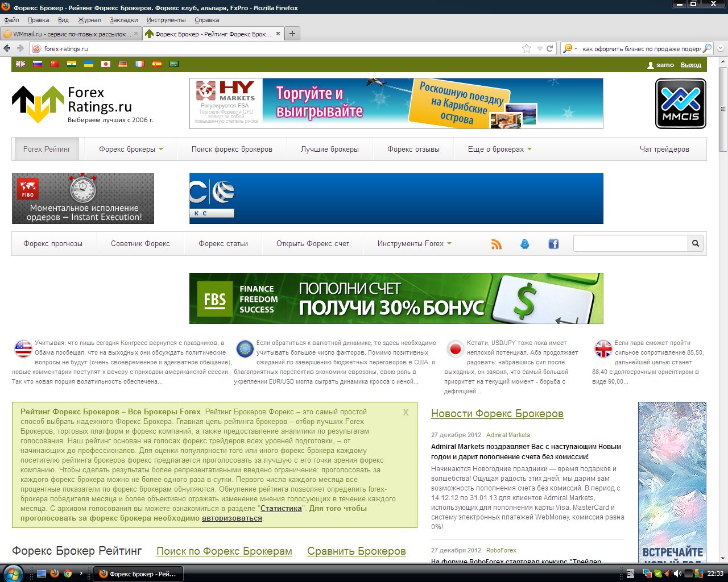This screenshot has height=582, width=728.
Task: Go back with the browser Back arrow
Action: pos(7,48)
